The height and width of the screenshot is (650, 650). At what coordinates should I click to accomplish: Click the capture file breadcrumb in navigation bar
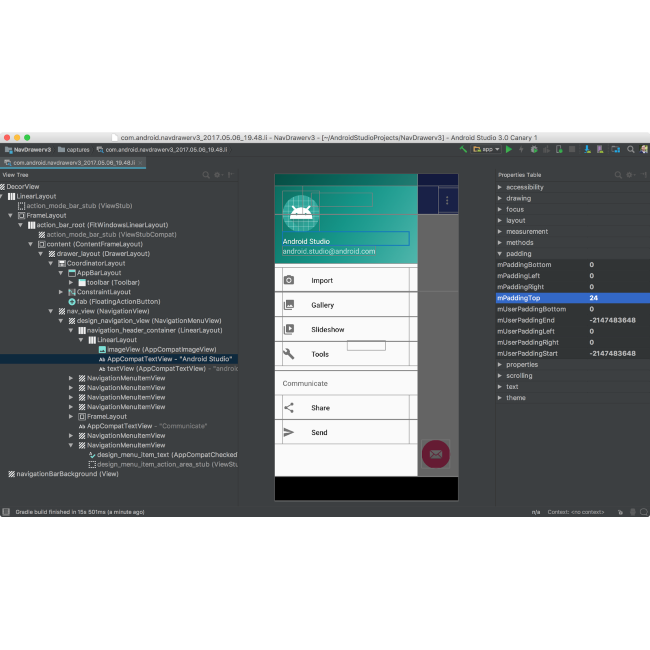[162, 150]
